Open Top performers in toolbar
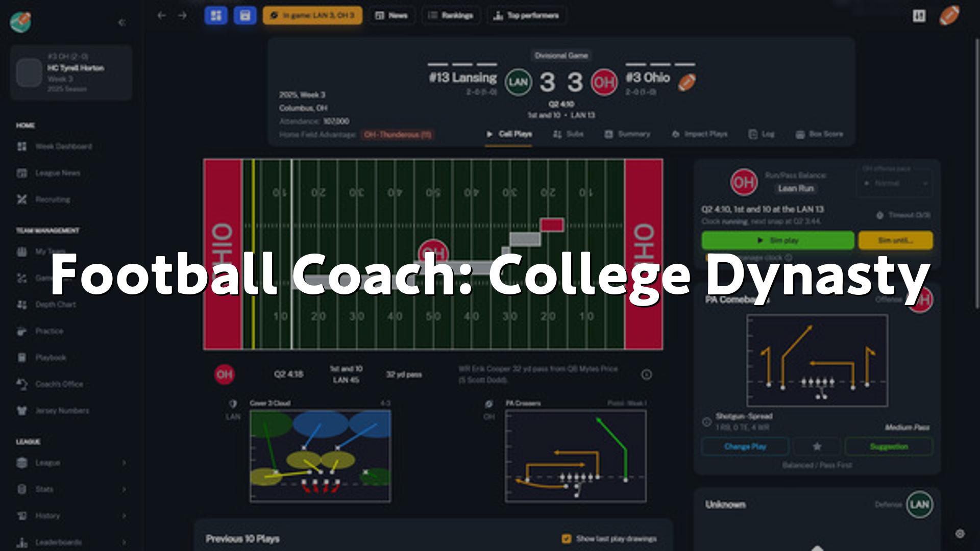 (x=526, y=15)
